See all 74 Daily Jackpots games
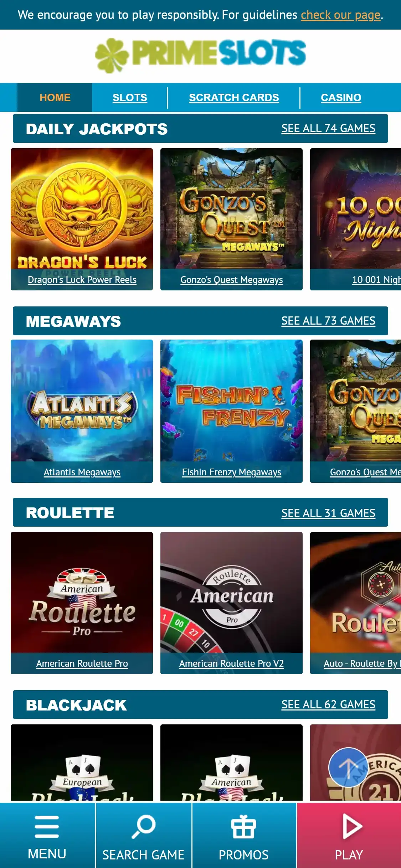The height and width of the screenshot is (868, 401). (x=328, y=128)
